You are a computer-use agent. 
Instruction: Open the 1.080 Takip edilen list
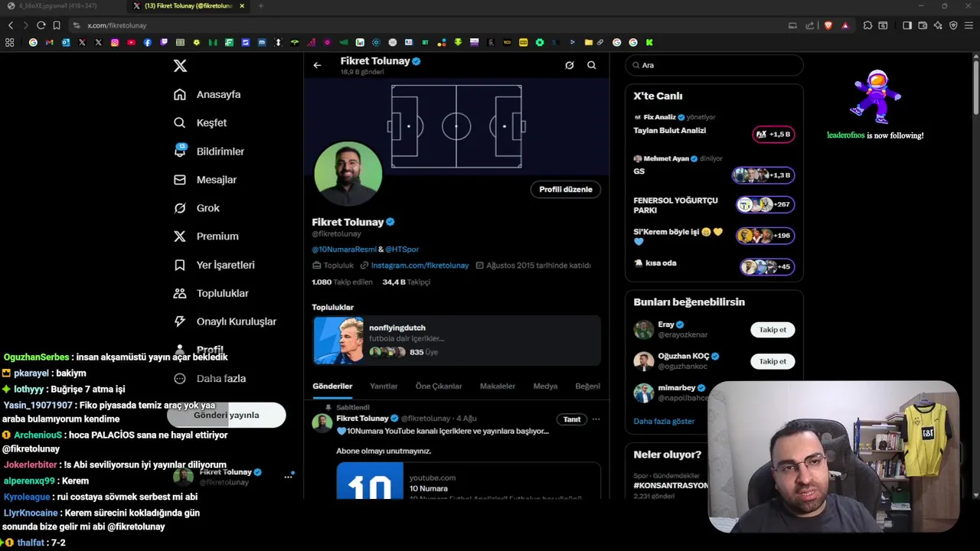(x=342, y=282)
